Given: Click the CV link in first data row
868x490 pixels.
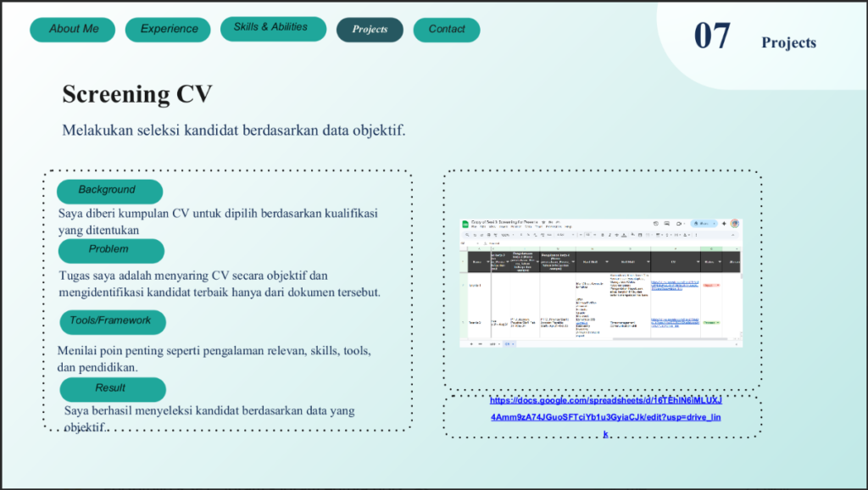Looking at the screenshot, I should point(675,283).
